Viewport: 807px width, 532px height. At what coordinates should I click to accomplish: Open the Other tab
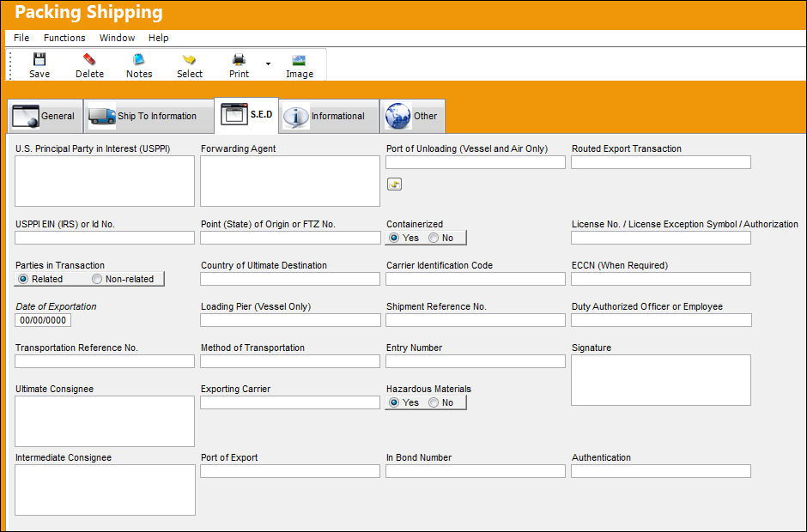pos(412,116)
